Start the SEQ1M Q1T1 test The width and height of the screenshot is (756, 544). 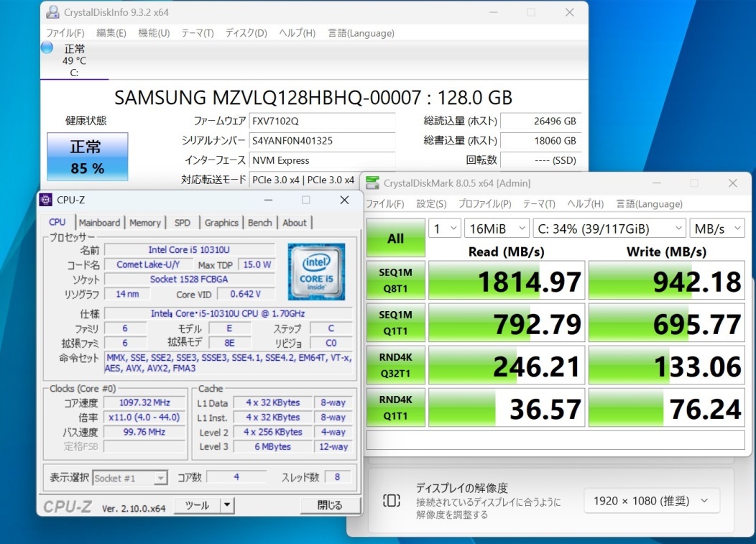[396, 323]
